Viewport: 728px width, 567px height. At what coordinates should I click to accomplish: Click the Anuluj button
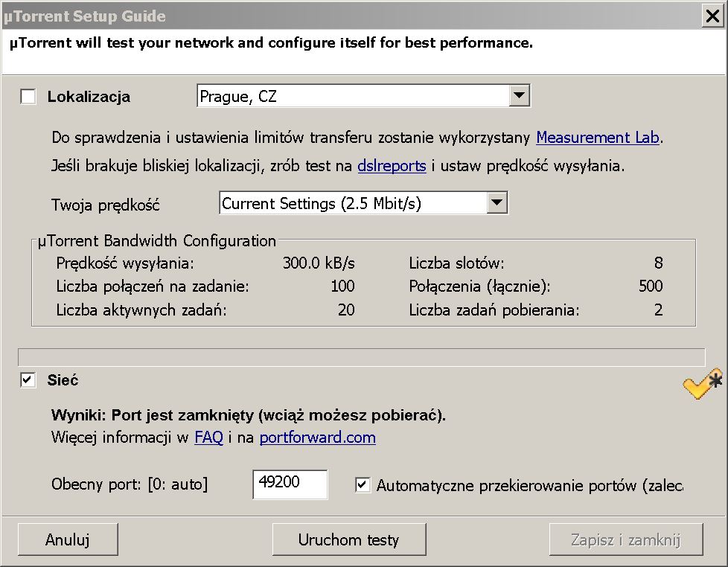[68, 539]
